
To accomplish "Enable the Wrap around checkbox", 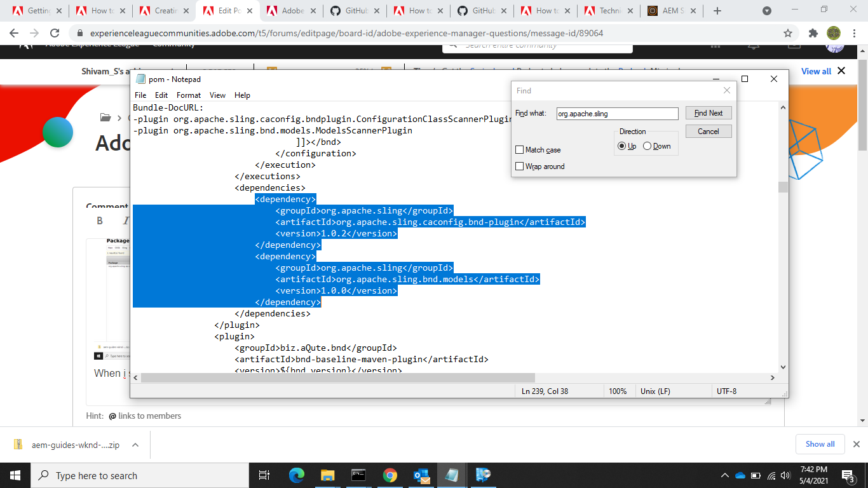I will pyautogui.click(x=519, y=166).
